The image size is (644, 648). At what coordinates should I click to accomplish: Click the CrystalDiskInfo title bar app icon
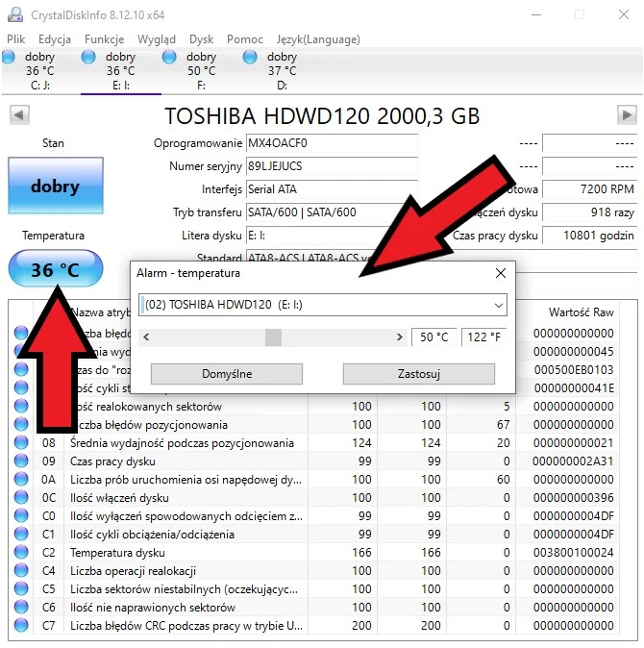(x=15, y=14)
